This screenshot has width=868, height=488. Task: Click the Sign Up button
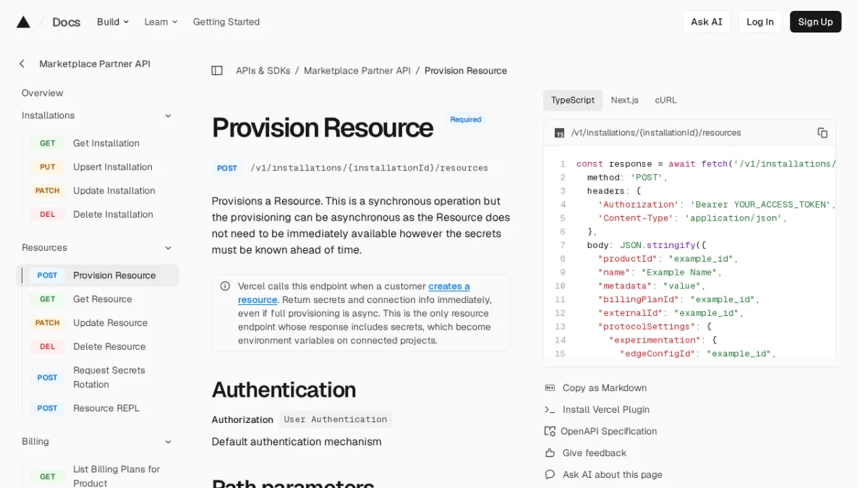coord(816,22)
